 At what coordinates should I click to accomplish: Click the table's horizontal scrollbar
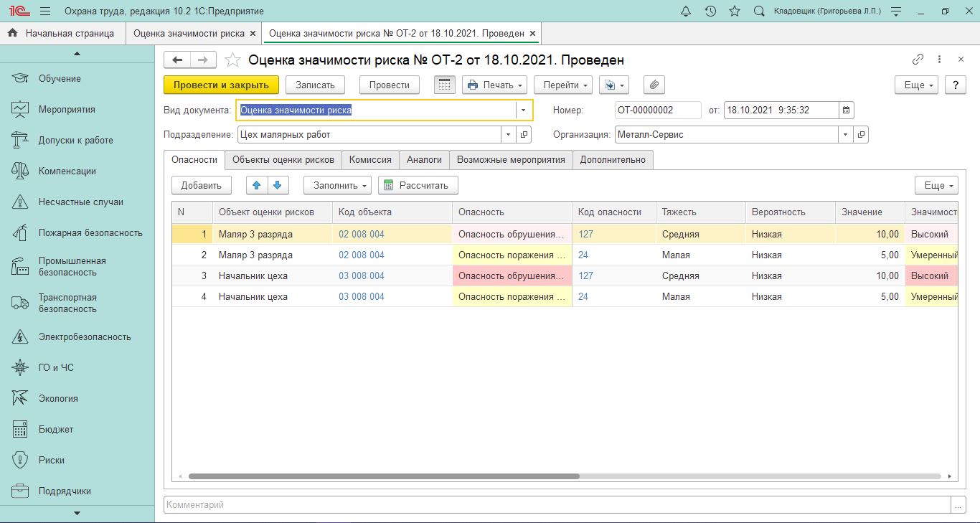point(384,476)
